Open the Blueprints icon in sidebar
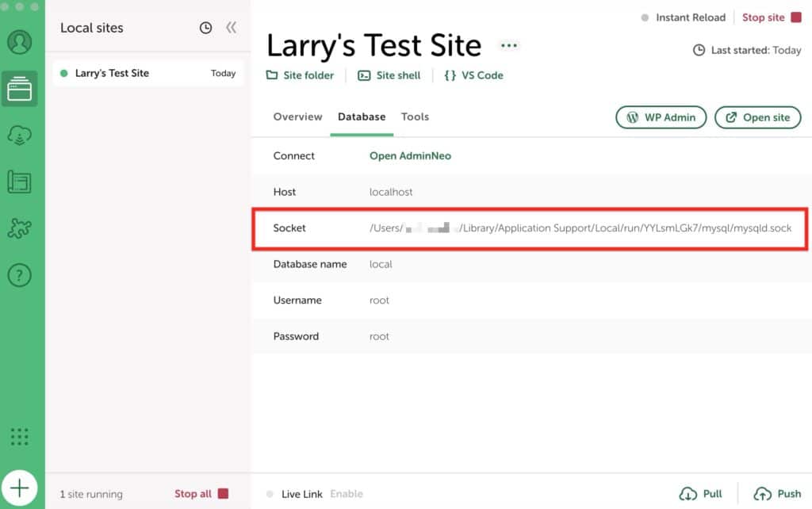812x509 pixels. click(x=20, y=182)
